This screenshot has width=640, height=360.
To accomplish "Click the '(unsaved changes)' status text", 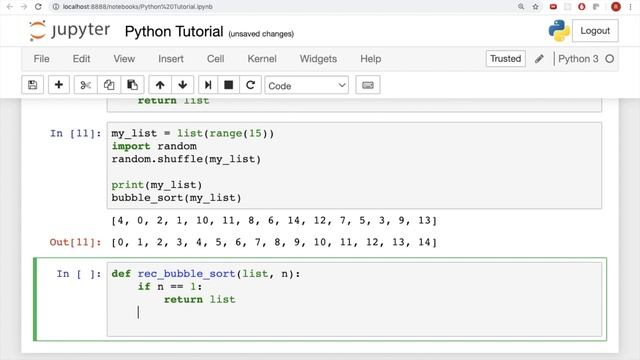I will pos(261,34).
